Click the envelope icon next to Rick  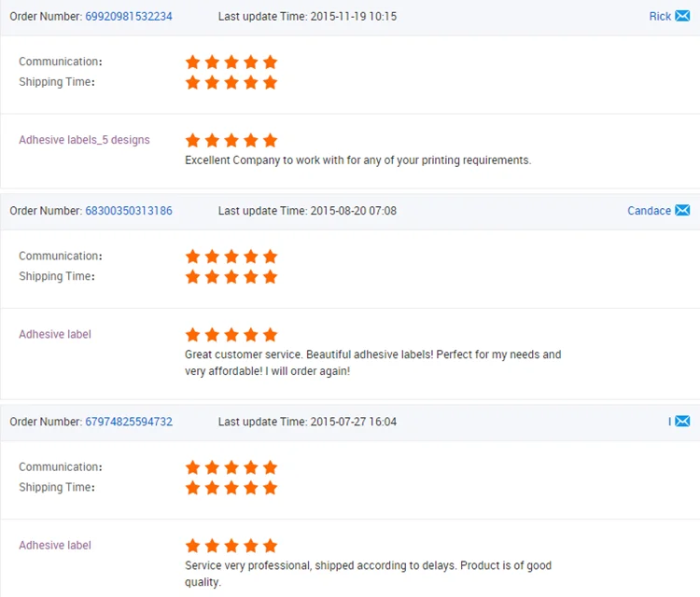[x=682, y=16]
